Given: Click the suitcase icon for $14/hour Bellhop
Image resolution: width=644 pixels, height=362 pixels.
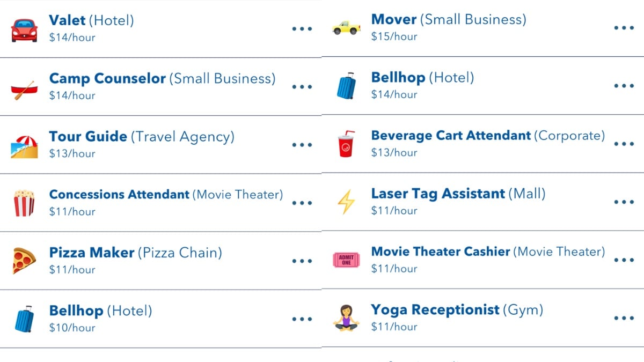Looking at the screenshot, I should tap(346, 86).
